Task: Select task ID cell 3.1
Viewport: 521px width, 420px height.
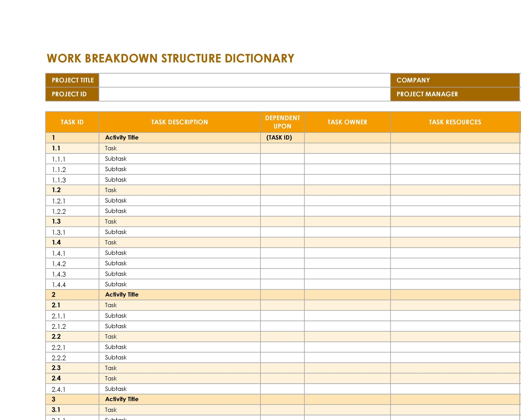Action: (x=56, y=410)
